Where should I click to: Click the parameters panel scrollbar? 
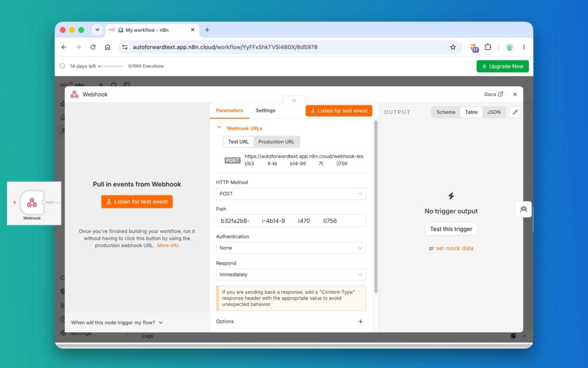pos(376,206)
